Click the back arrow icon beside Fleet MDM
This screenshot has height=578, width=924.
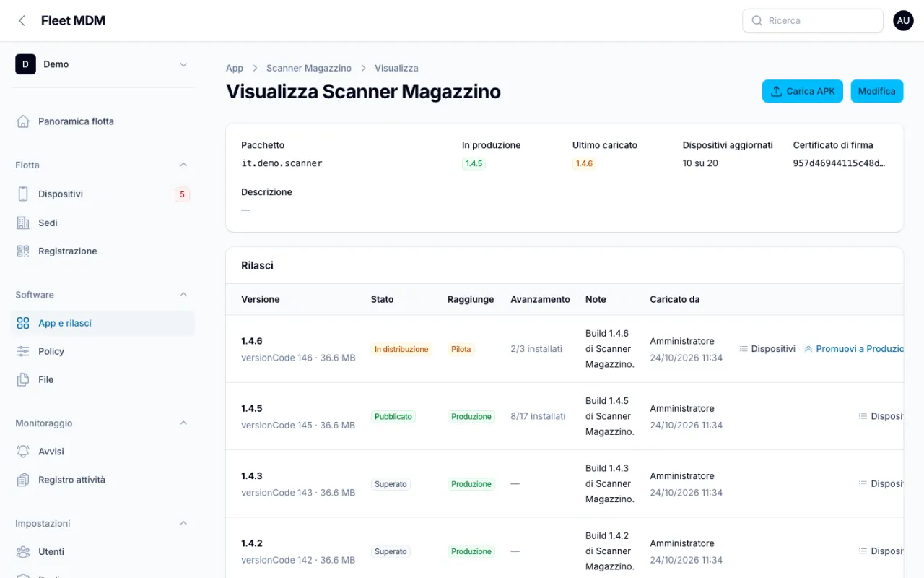22,21
